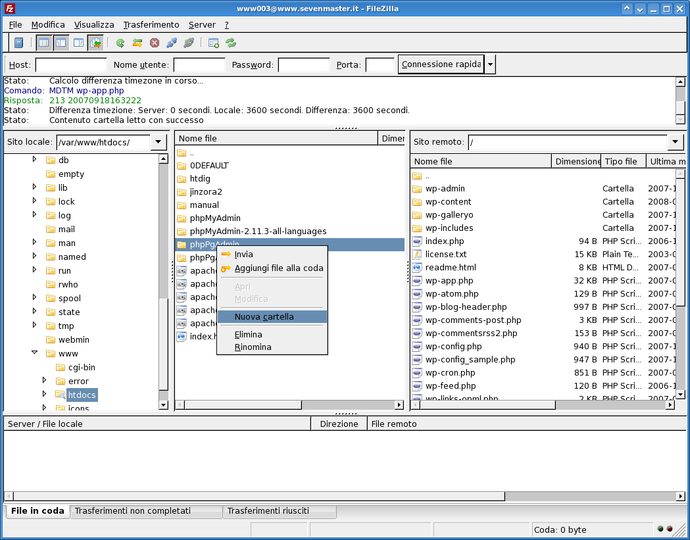Image resolution: width=690 pixels, height=540 pixels.
Task: Click the webmin folder icon in tree
Action: coord(51,340)
